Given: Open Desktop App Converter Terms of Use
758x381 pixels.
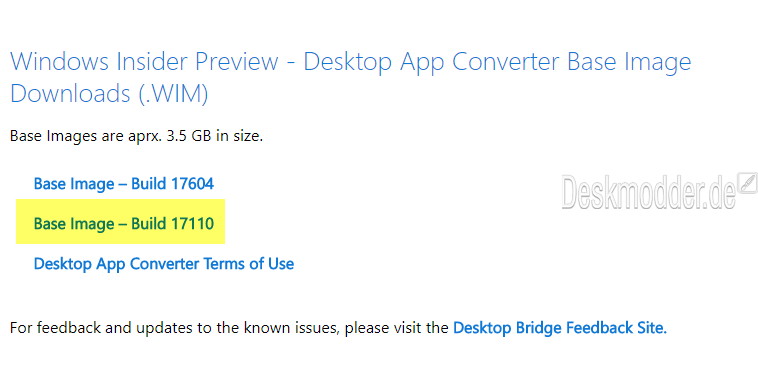Looking at the screenshot, I should click(164, 264).
